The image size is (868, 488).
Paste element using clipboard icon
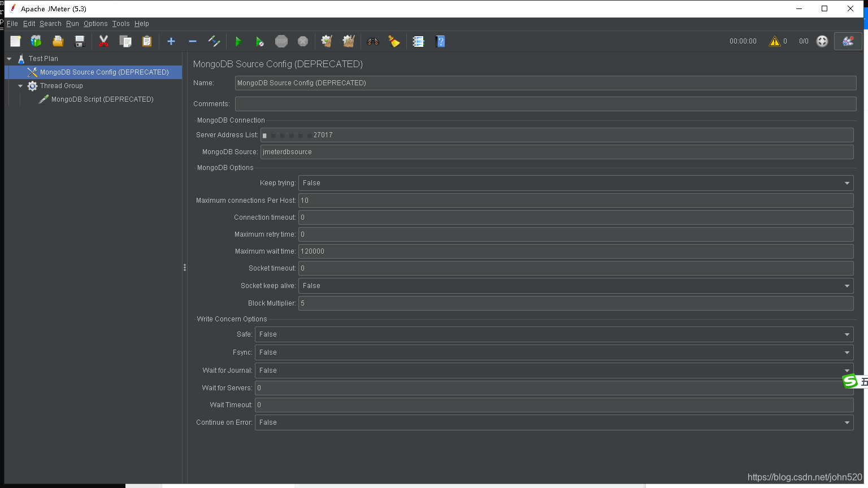point(147,41)
